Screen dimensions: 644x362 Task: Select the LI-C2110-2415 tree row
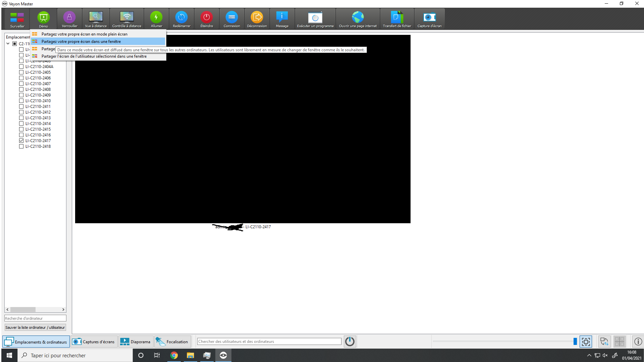(38, 129)
